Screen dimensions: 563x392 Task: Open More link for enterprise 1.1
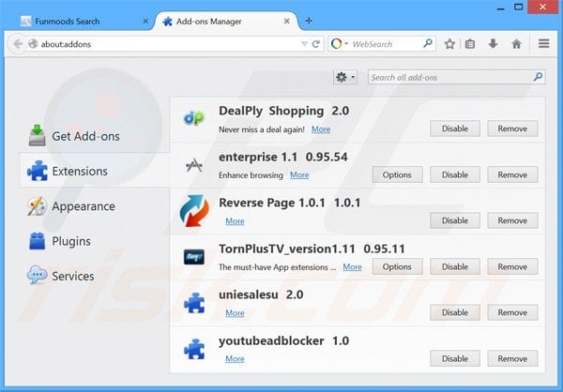click(299, 174)
